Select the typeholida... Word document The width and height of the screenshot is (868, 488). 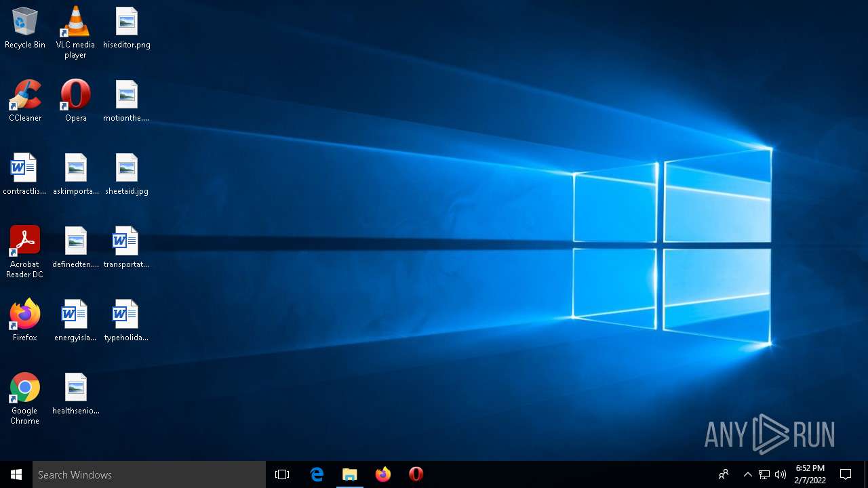[127, 321]
